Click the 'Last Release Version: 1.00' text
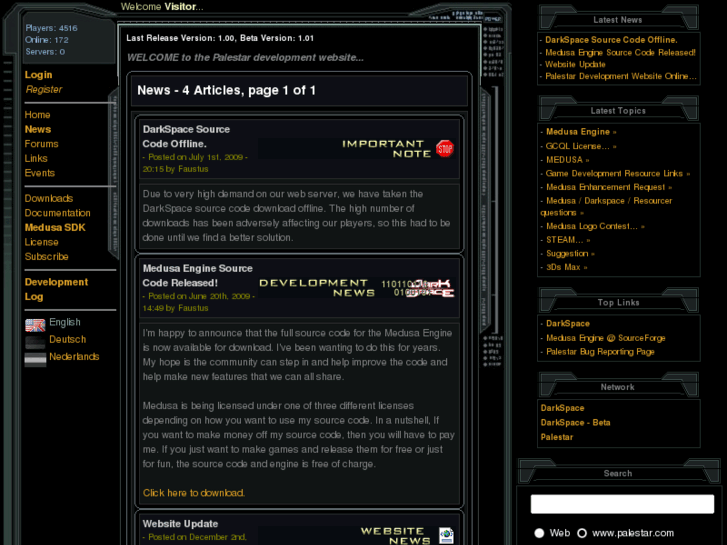The image size is (727, 545). pos(180,38)
